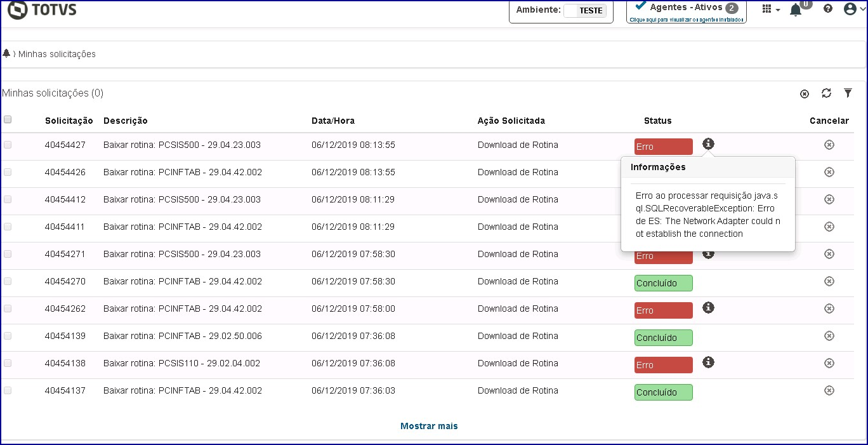Click Concluído status of request 40454137
Screen dimensions: 868x445
664,392
